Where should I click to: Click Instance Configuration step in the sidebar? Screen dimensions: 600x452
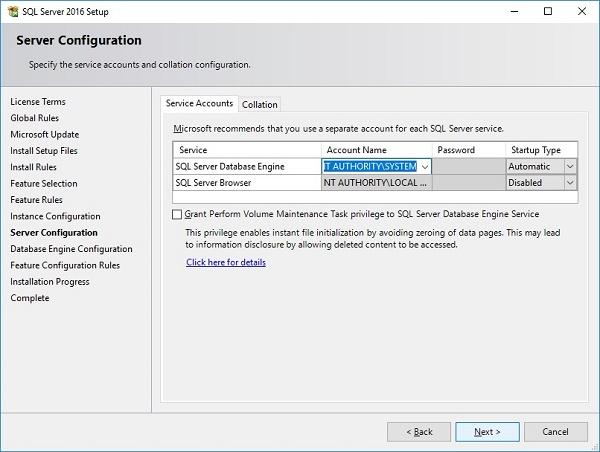[x=55, y=216]
